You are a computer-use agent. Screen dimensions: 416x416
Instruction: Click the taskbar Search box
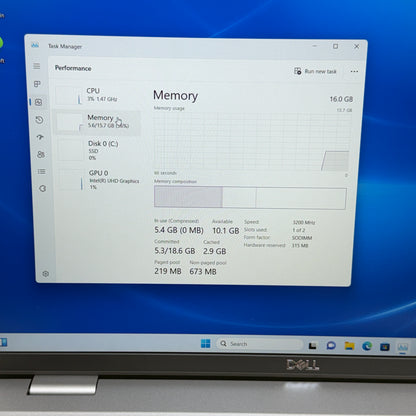pos(260,344)
